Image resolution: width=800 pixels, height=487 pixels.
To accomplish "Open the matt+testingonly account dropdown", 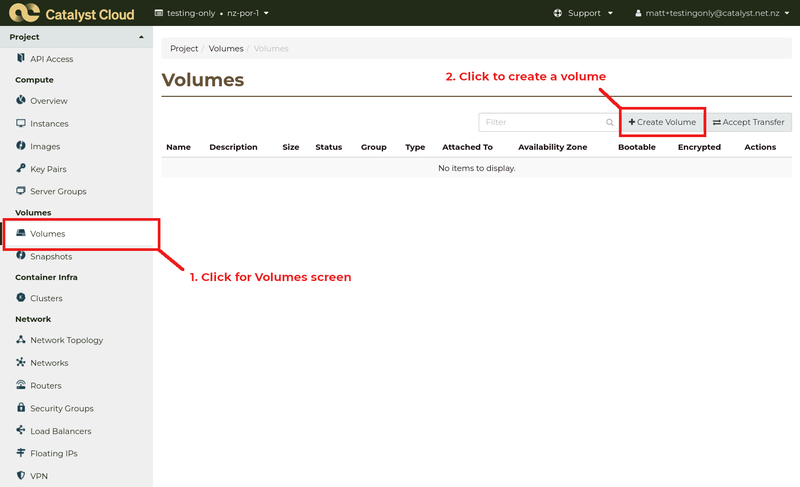I will point(712,13).
